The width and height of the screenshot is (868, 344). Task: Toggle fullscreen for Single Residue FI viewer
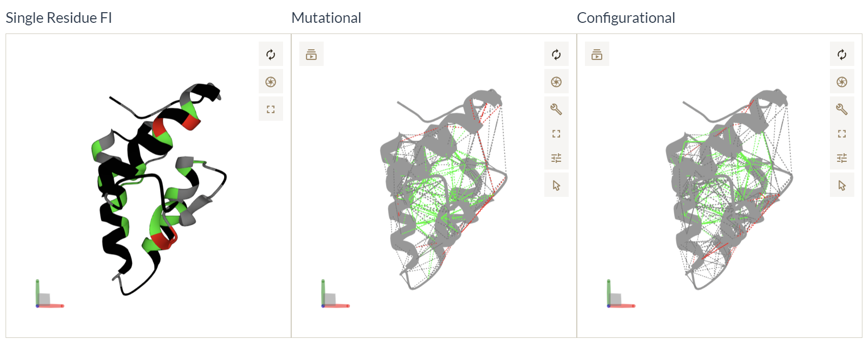tap(270, 109)
